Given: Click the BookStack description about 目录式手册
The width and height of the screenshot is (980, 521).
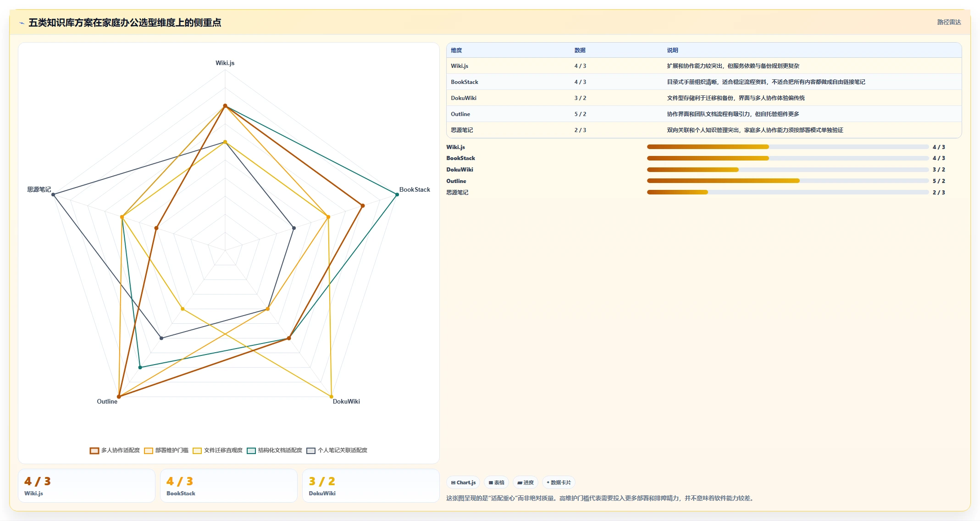Looking at the screenshot, I should point(766,82).
